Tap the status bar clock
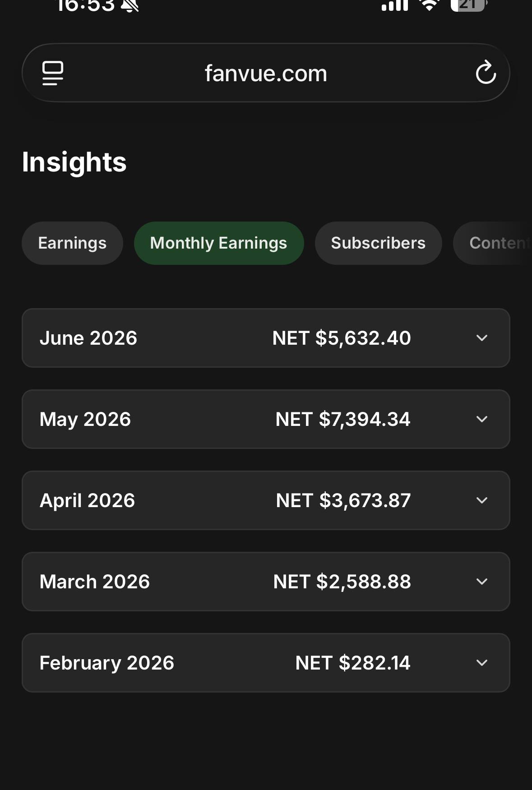The width and height of the screenshot is (532, 790). (x=86, y=5)
